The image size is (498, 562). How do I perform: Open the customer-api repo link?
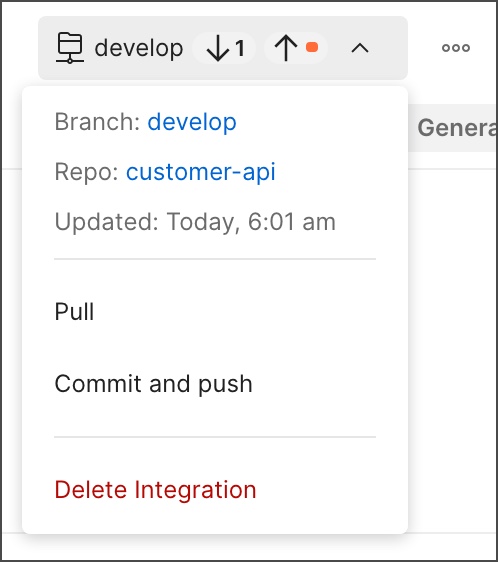(x=201, y=172)
